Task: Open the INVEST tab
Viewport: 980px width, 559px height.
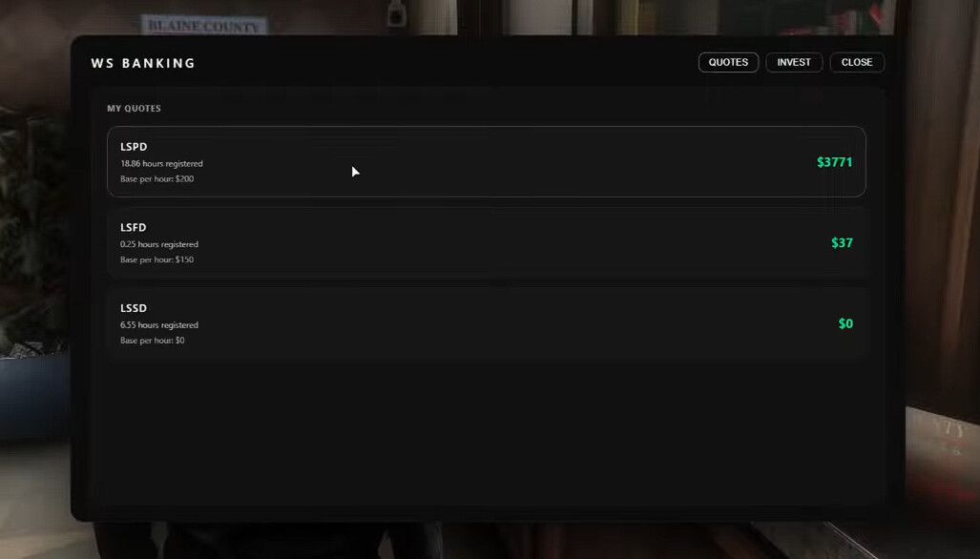Action: [794, 62]
